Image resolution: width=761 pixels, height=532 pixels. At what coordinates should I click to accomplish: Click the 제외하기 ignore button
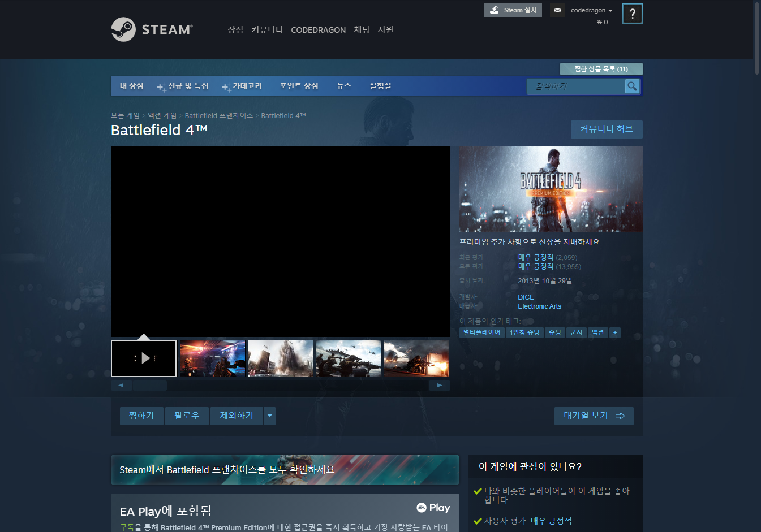point(237,416)
